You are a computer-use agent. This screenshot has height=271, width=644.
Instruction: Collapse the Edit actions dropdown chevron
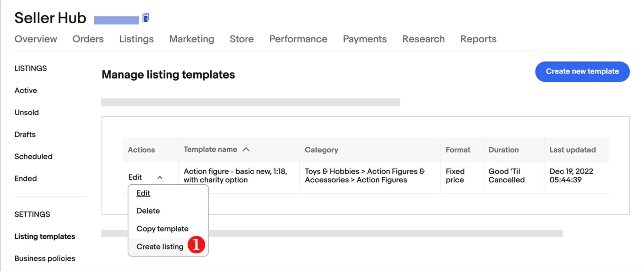pos(160,178)
